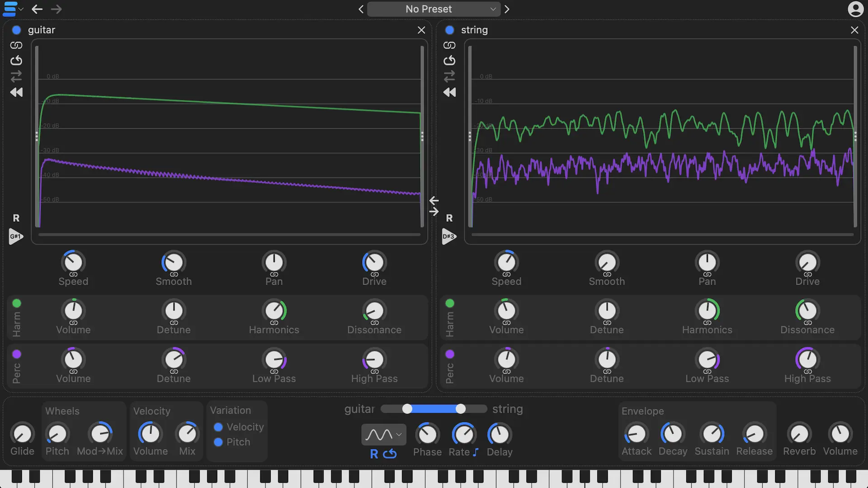This screenshot has width=868, height=488.
Task: Click the R button beside guitar waveform
Action: click(16, 218)
